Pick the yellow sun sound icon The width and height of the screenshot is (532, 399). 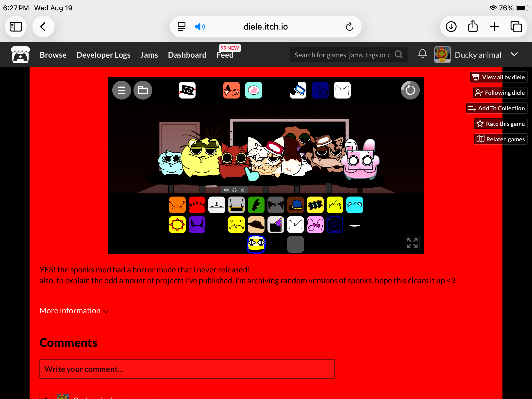[177, 225]
